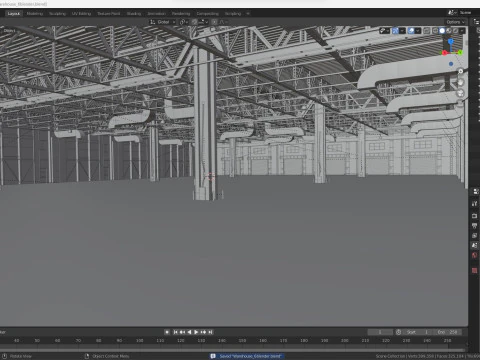Open the Object properties tab with the orange square
Screen dimensions: 480x360
[x=474, y=270]
